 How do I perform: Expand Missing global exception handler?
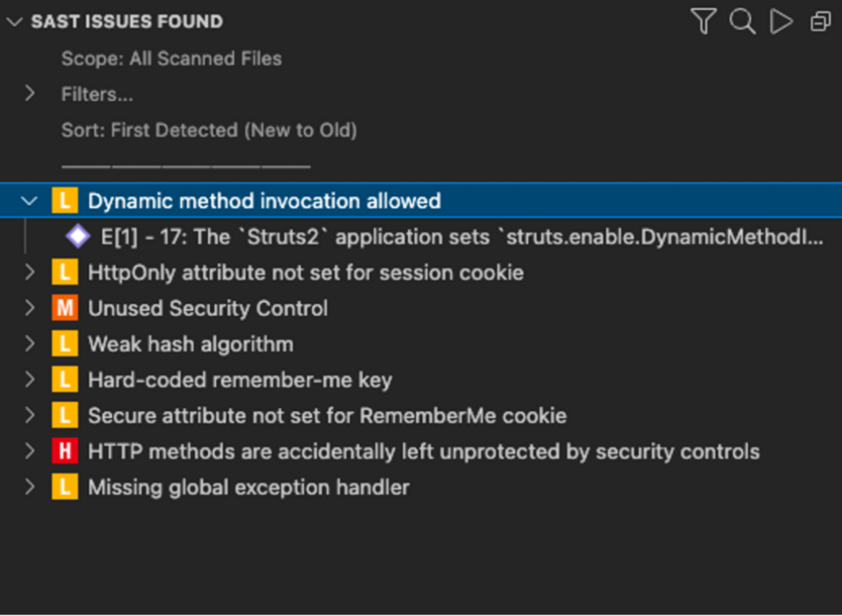coord(31,486)
